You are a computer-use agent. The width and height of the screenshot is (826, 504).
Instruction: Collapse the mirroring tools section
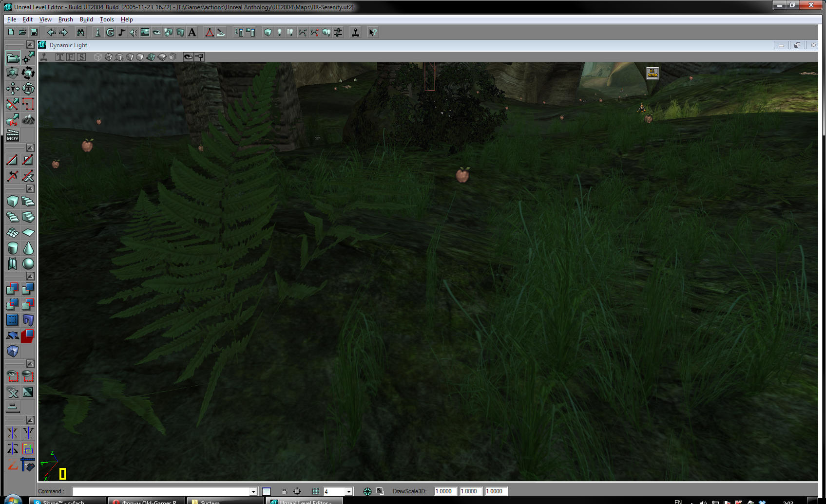[x=30, y=420]
